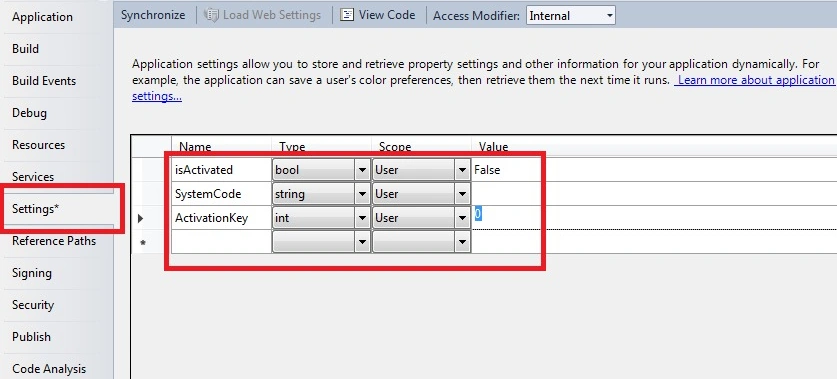
Task: Open the Reference Paths tab
Action: [54, 241]
